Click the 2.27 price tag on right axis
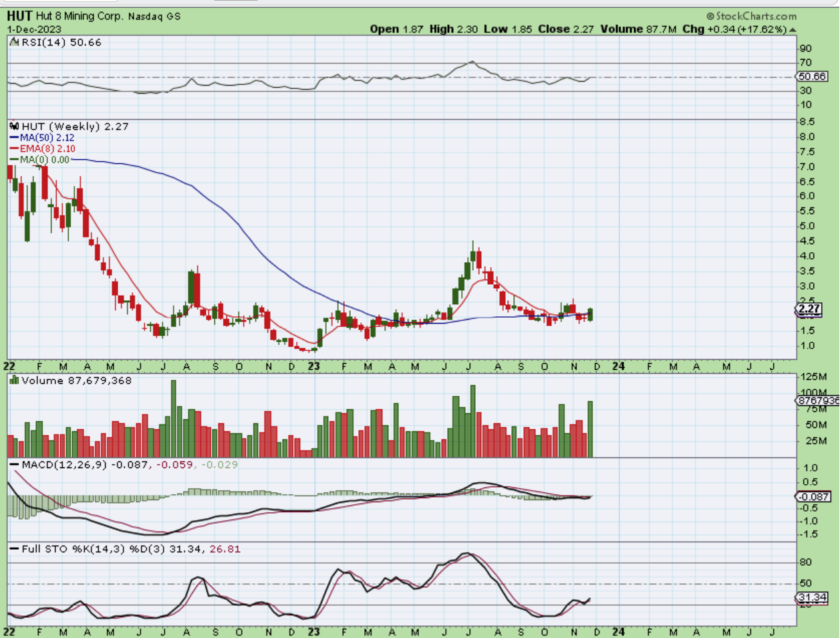The height and width of the screenshot is (638, 840). point(809,309)
